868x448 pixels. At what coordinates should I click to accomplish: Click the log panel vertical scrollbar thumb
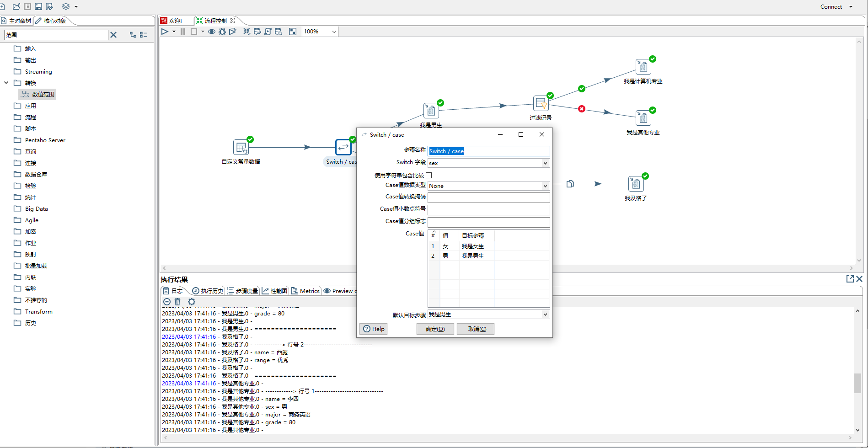pyautogui.click(x=857, y=383)
